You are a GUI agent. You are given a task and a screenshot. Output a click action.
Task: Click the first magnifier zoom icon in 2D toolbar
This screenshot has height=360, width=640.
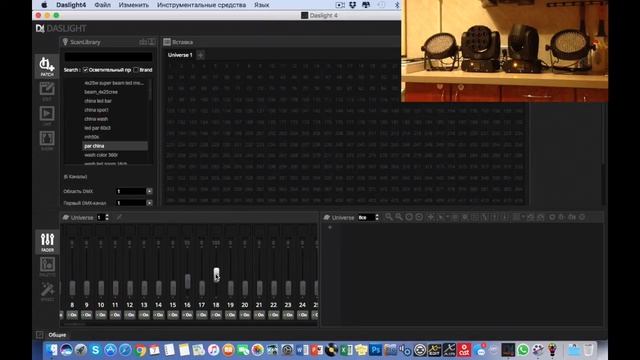389,217
